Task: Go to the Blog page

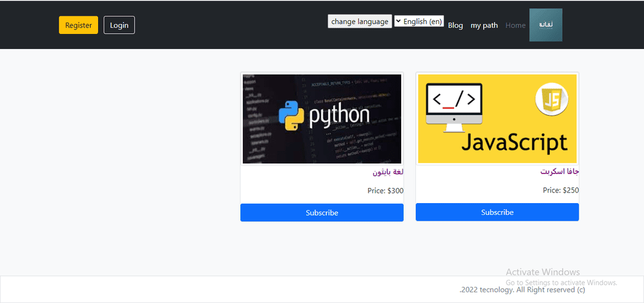Action: [x=455, y=25]
